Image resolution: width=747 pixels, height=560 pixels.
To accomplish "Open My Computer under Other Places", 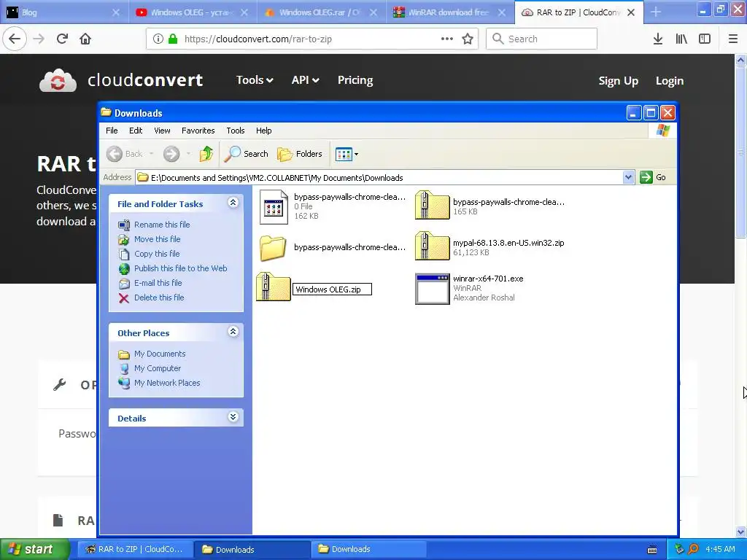I will (x=158, y=368).
